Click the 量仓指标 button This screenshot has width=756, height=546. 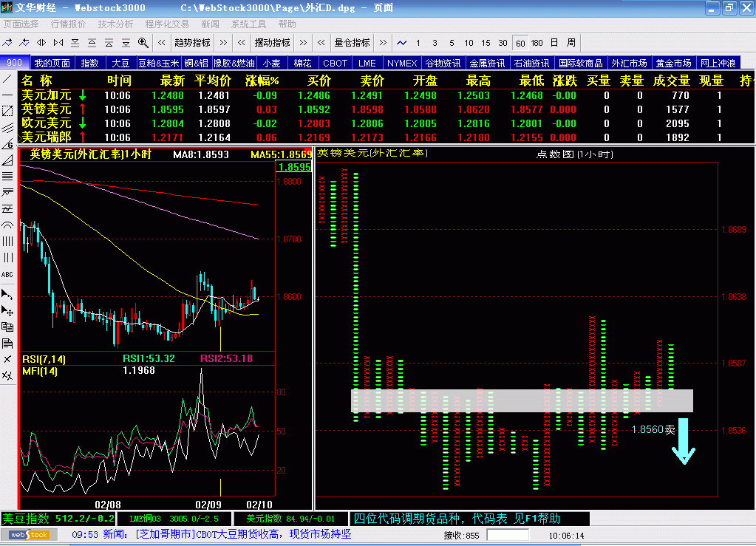(x=353, y=43)
